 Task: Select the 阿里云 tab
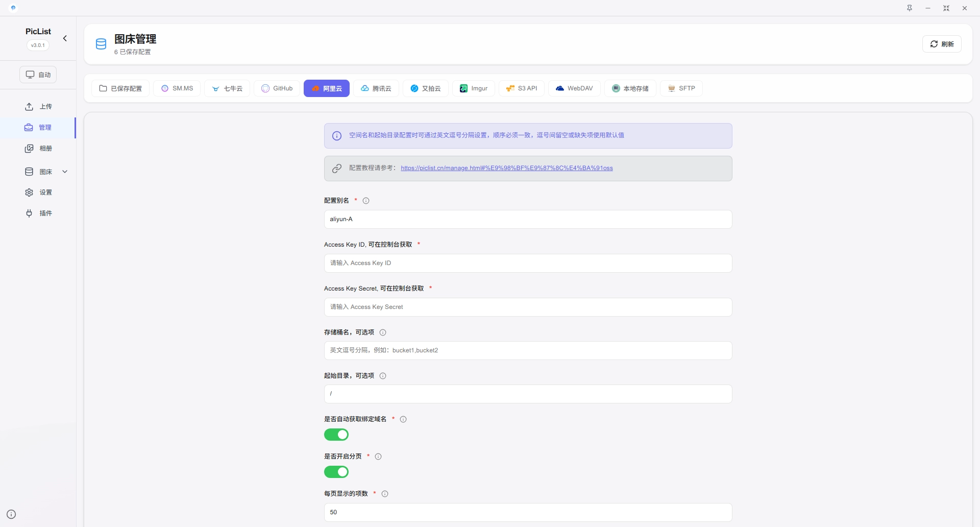pyautogui.click(x=327, y=88)
